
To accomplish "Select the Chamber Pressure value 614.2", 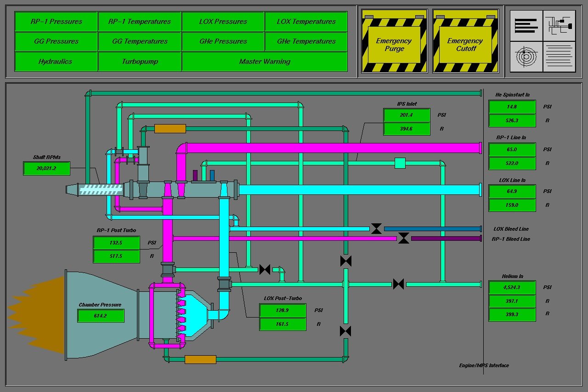I will 101,316.
